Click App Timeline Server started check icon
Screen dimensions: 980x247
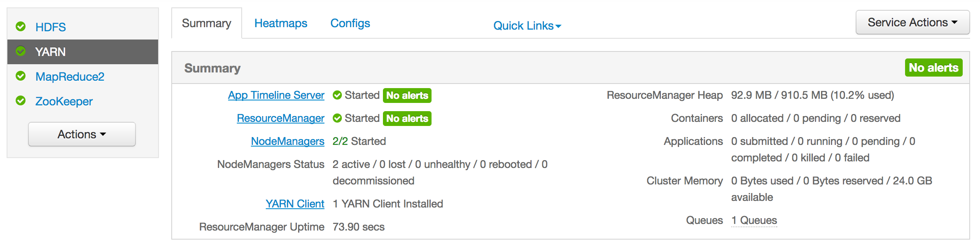click(337, 96)
